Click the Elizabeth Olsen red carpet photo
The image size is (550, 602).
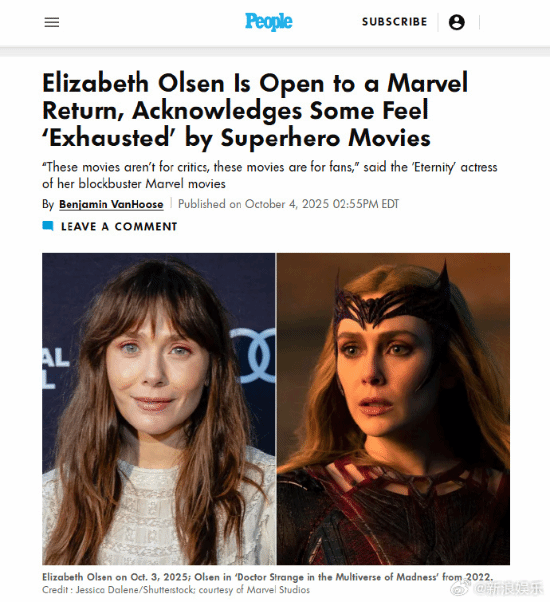(x=159, y=408)
